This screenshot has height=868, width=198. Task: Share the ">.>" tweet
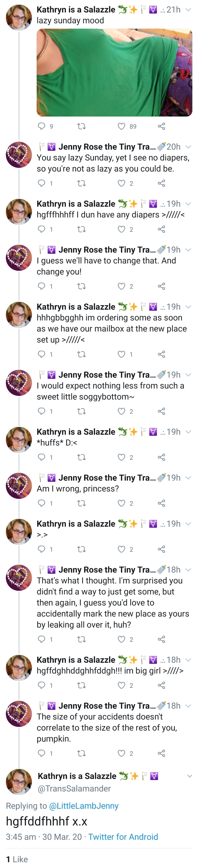161,549
